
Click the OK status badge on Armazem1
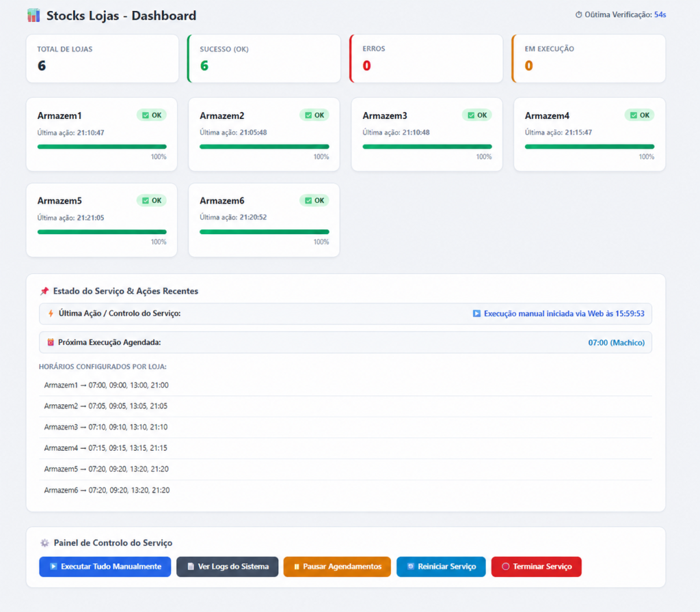click(152, 115)
